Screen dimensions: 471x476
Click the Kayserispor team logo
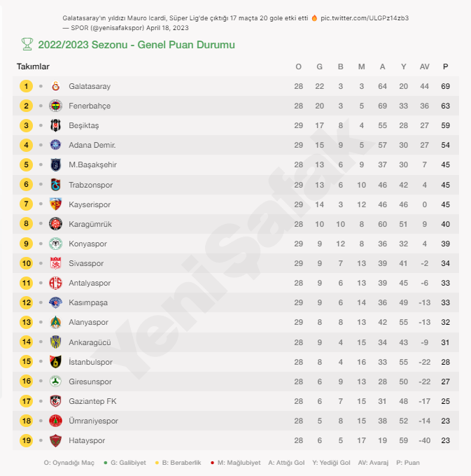[x=55, y=204]
